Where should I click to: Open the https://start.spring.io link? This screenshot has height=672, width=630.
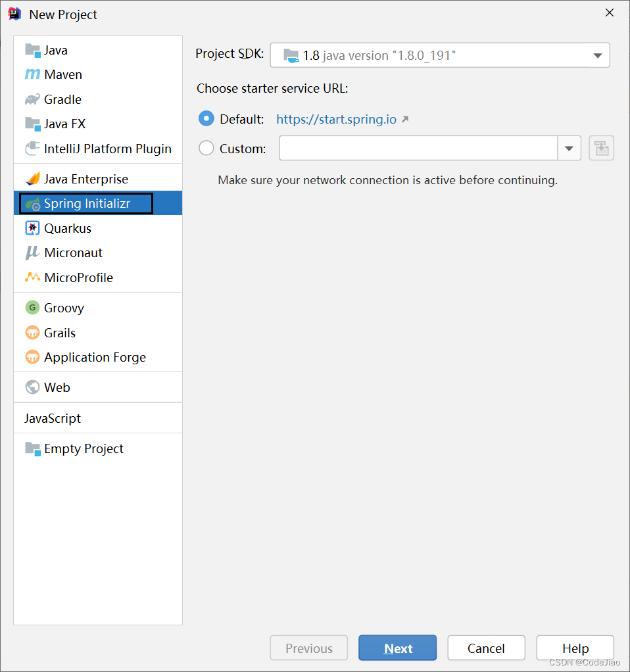(x=337, y=119)
